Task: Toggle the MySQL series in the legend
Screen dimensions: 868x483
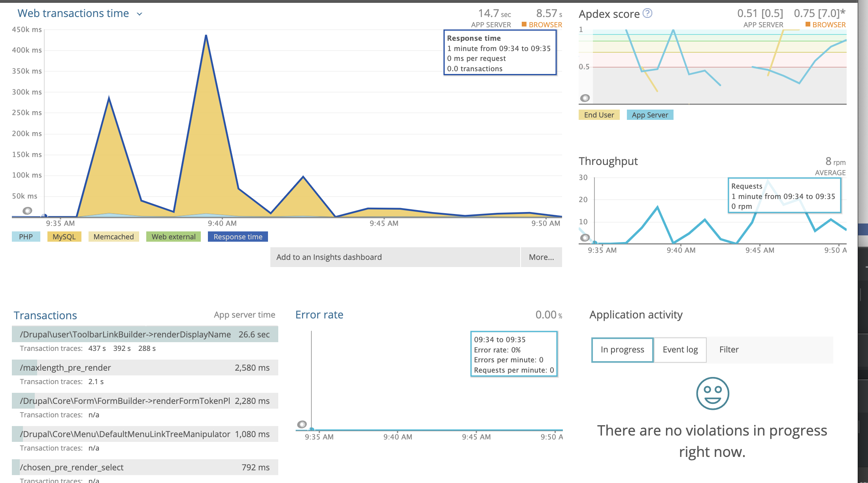Action: (x=64, y=237)
